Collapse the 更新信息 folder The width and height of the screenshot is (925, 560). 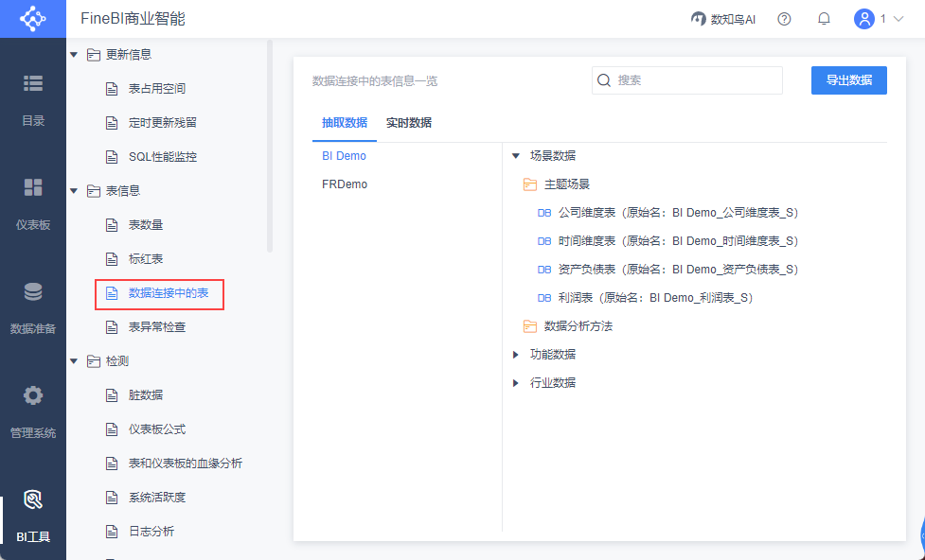pyautogui.click(x=74, y=55)
